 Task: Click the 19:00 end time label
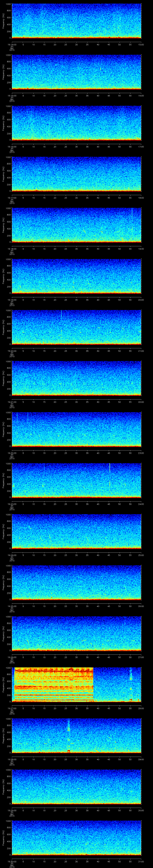point(141,249)
